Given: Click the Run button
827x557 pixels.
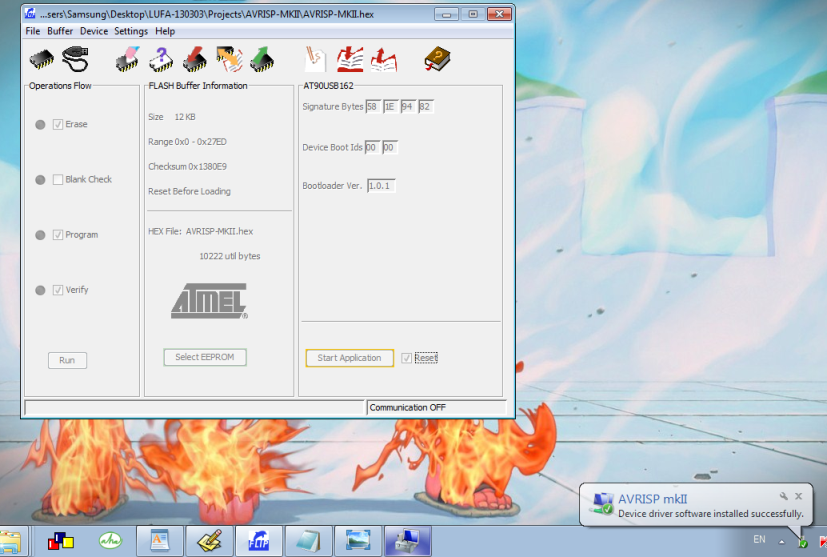Looking at the screenshot, I should coord(67,360).
